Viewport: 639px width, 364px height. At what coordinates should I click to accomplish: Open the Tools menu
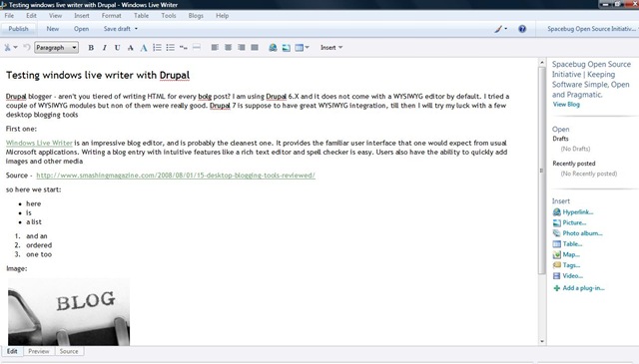tap(169, 16)
